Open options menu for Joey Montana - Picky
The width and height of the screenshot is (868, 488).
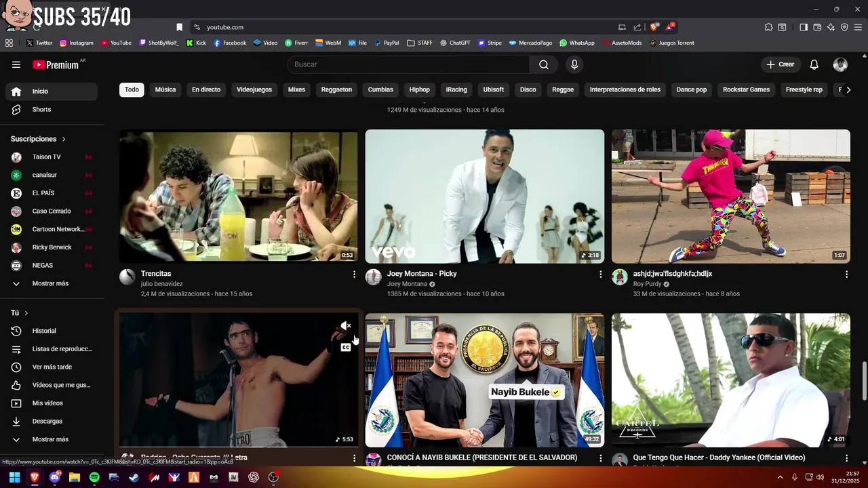[600, 274]
